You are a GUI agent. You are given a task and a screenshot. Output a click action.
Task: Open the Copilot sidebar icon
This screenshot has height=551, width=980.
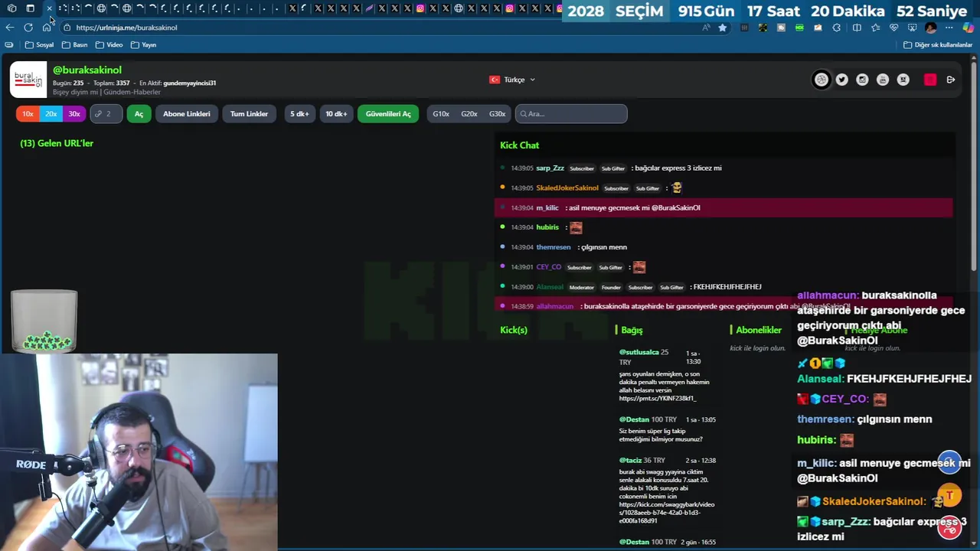click(x=969, y=28)
